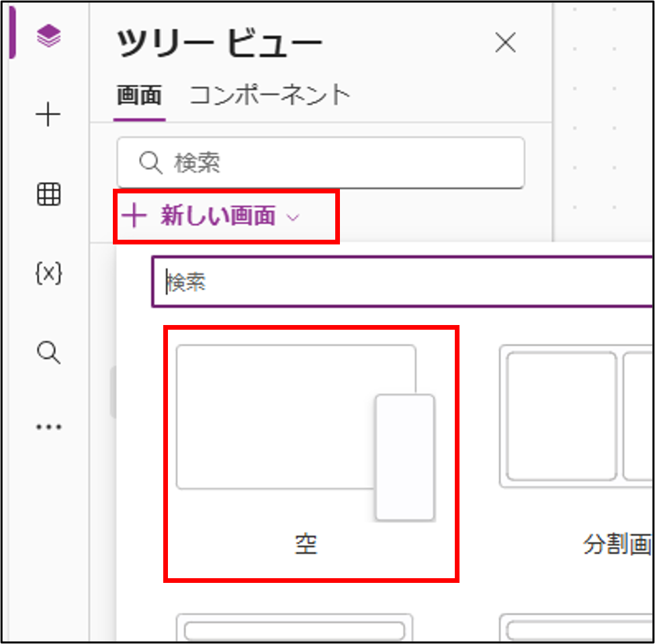This screenshot has width=655, height=644.
Task: Switch to the 画面 tab
Action: click(x=139, y=96)
